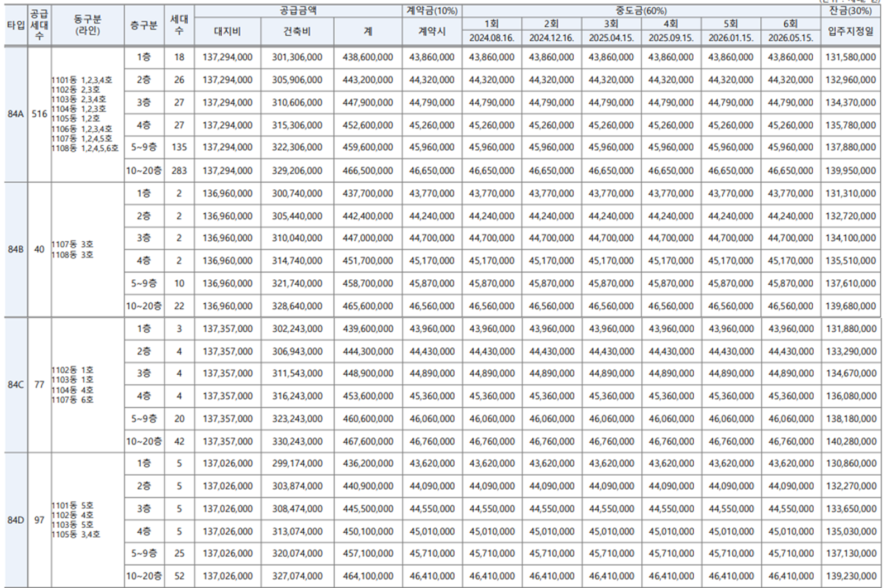Select the 동구분(라인) header cell
This screenshot has height=588, width=887.
coord(88,25)
